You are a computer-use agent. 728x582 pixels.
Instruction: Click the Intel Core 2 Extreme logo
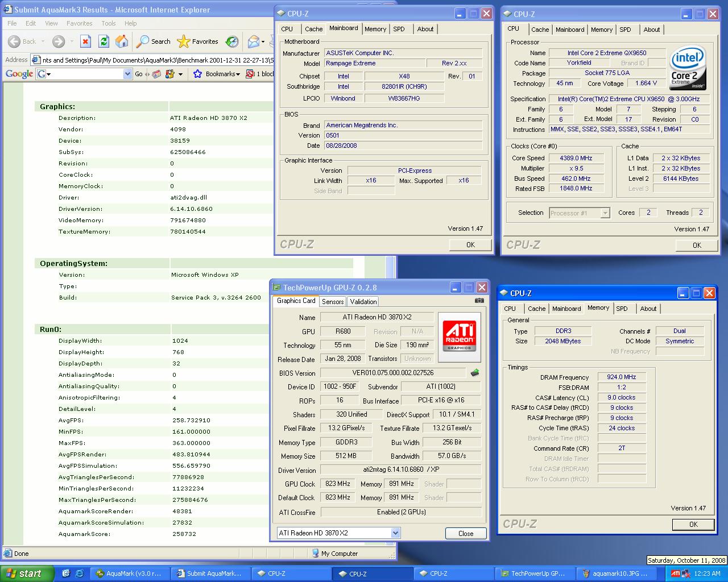(x=688, y=68)
